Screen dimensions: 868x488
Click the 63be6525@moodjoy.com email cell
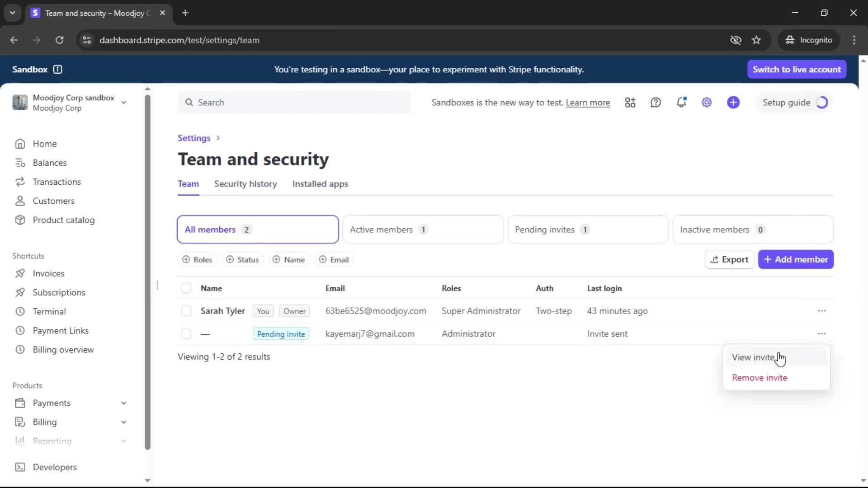[x=376, y=311]
